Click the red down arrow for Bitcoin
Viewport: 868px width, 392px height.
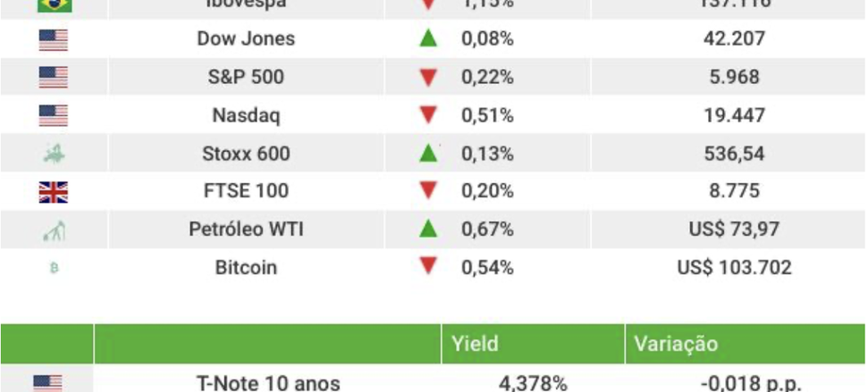tap(428, 266)
